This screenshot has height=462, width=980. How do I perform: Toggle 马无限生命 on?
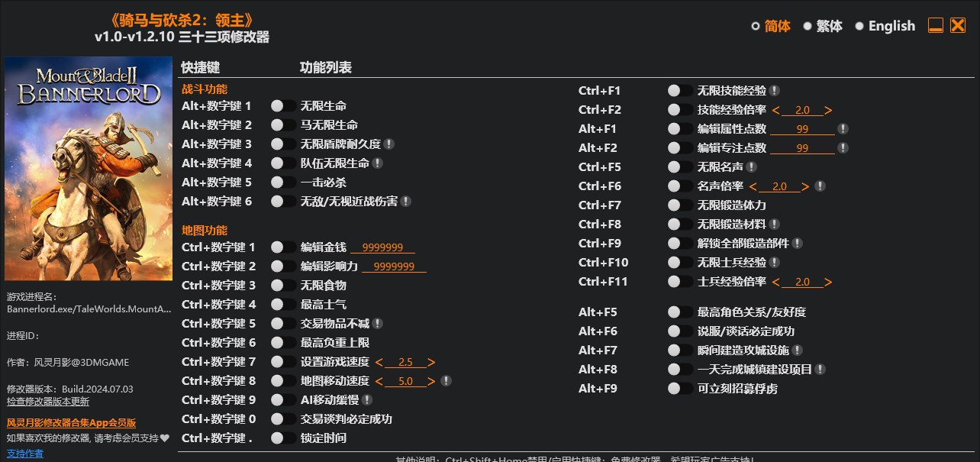(x=282, y=124)
